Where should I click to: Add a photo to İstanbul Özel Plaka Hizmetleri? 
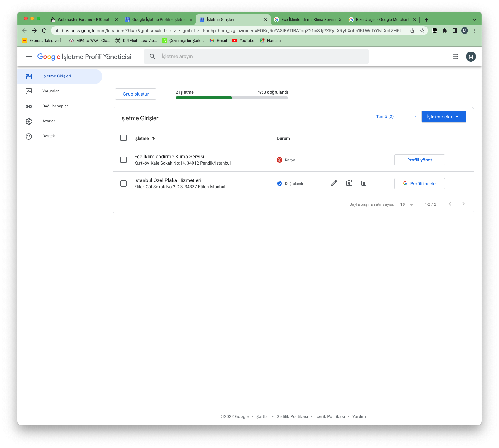coord(349,183)
